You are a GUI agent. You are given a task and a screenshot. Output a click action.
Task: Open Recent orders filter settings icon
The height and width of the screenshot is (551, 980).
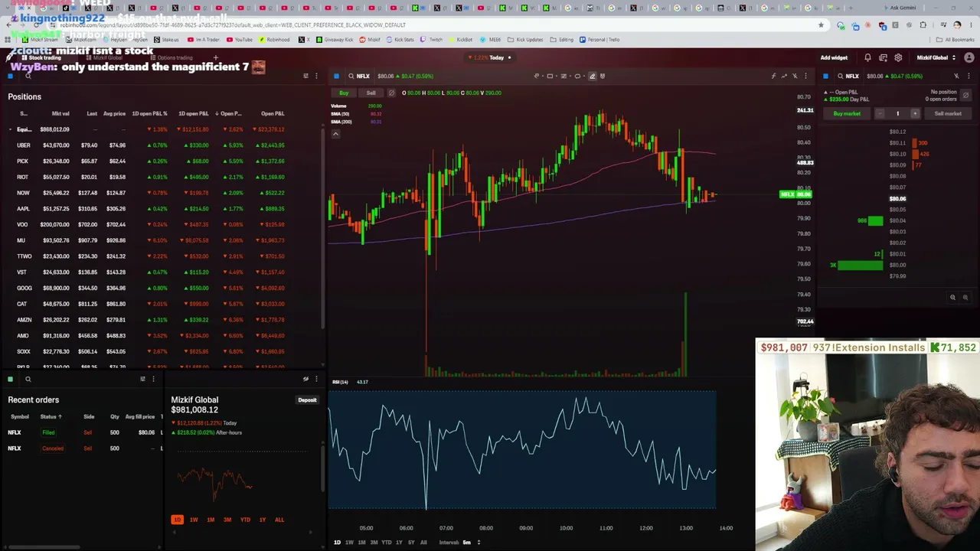coord(142,379)
